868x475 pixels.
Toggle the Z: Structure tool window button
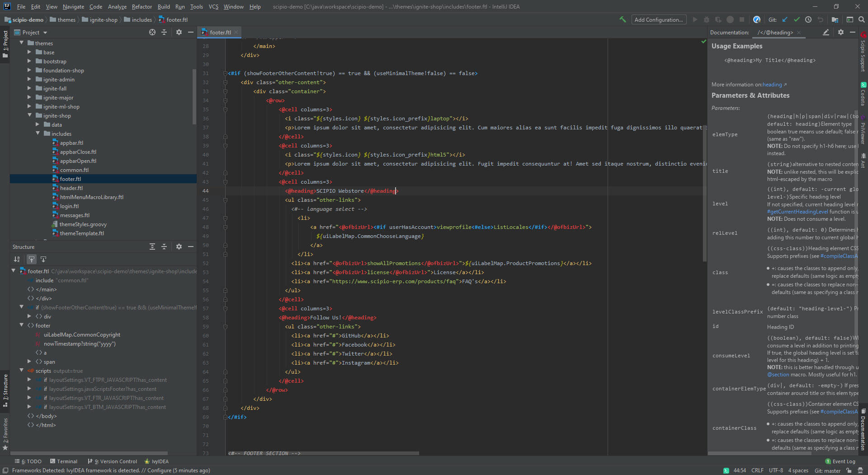point(5,391)
